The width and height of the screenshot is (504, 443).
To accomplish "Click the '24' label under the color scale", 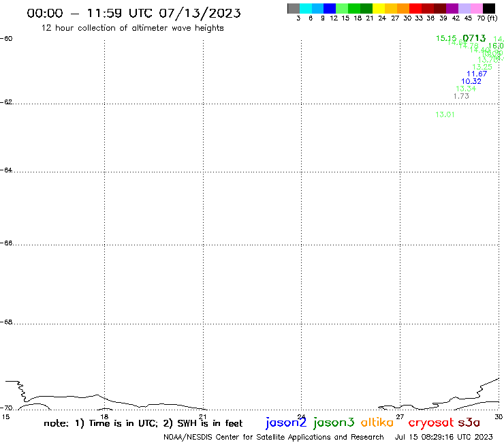I will pyautogui.click(x=382, y=18).
